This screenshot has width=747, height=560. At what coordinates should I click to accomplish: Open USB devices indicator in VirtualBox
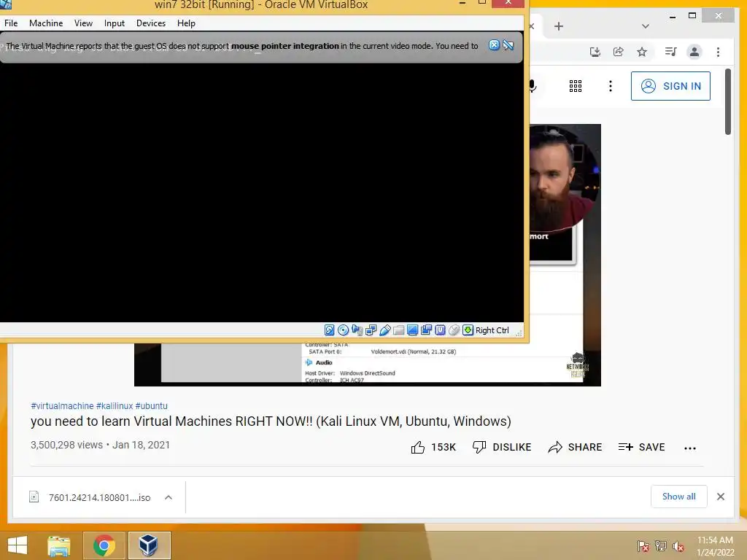click(x=385, y=330)
